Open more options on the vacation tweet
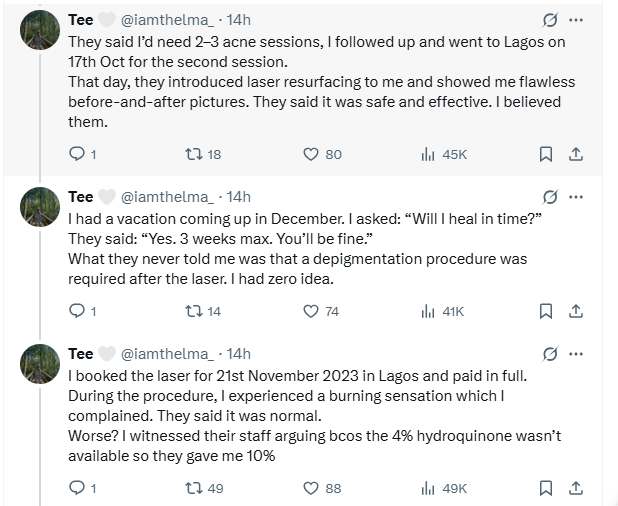 point(576,197)
